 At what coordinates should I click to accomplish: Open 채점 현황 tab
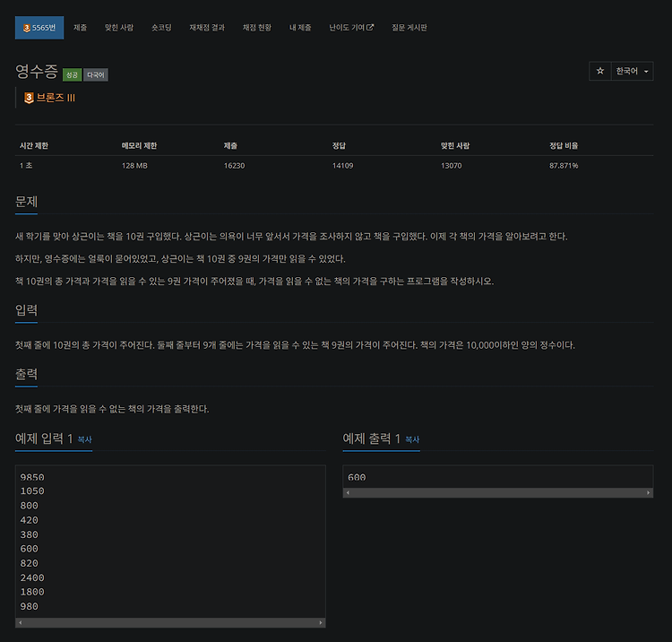point(257,28)
